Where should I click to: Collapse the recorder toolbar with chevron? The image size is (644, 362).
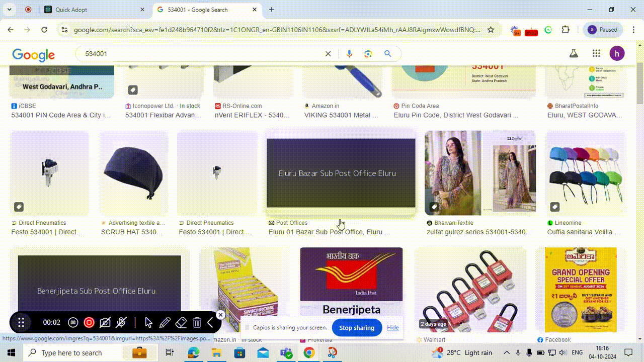click(210, 323)
